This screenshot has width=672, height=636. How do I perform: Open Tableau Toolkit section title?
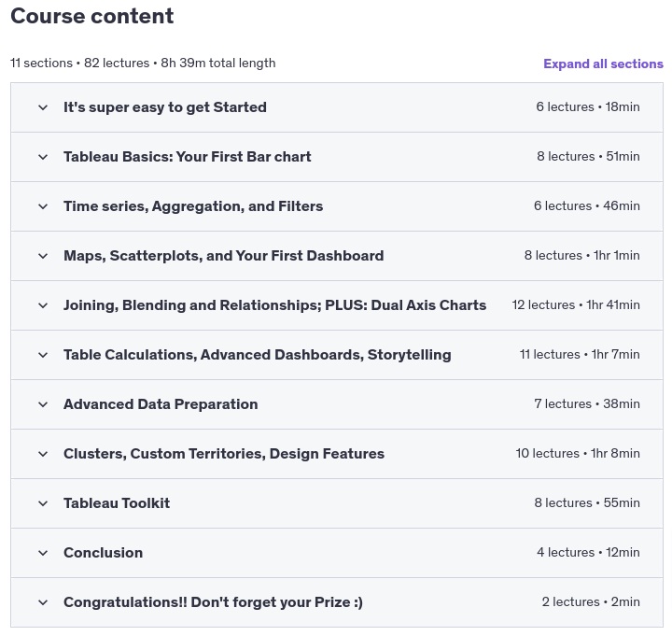(x=117, y=503)
